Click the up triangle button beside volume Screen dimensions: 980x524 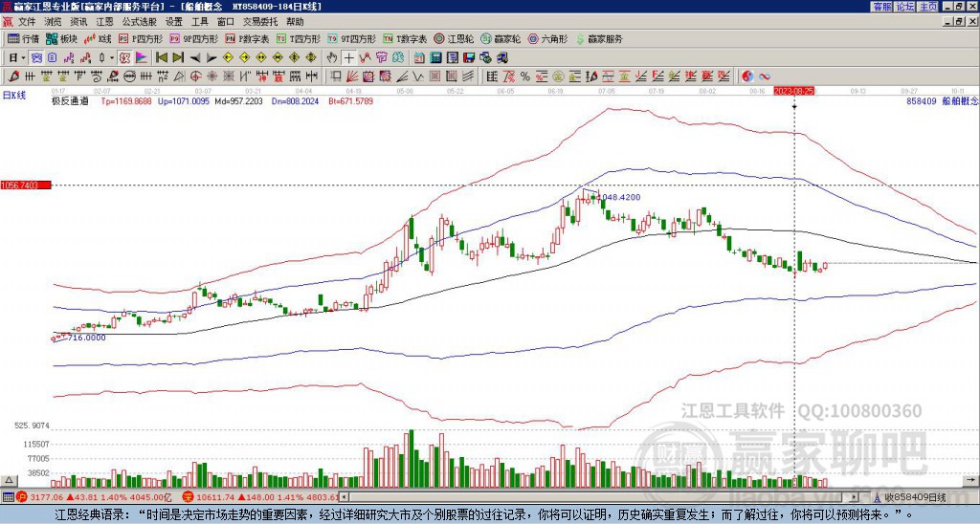[9, 480]
